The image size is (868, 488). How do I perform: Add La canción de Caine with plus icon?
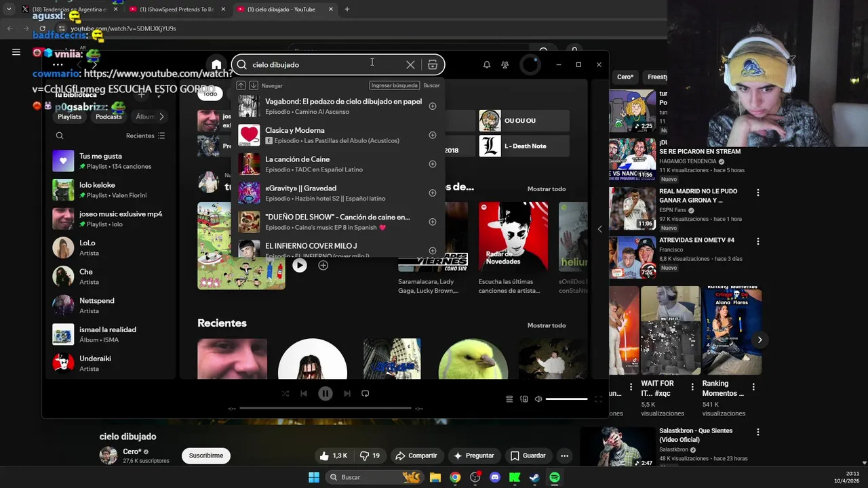pos(433,164)
